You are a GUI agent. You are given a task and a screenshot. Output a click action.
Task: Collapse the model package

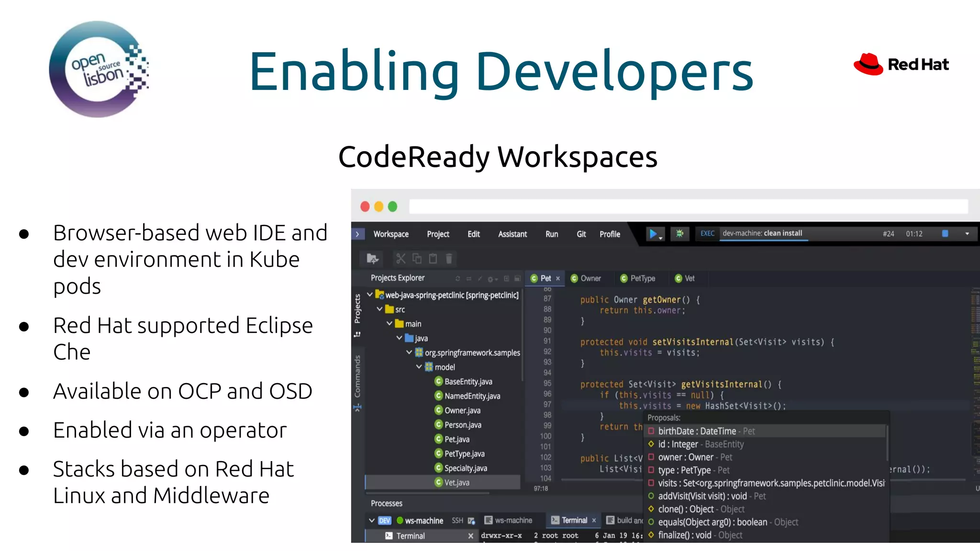pyautogui.click(x=419, y=366)
